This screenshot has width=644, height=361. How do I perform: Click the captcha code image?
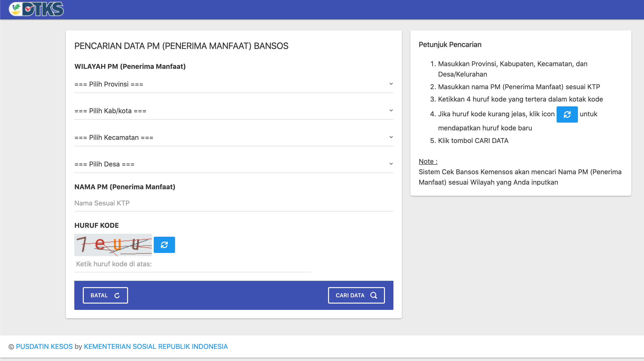click(x=113, y=245)
